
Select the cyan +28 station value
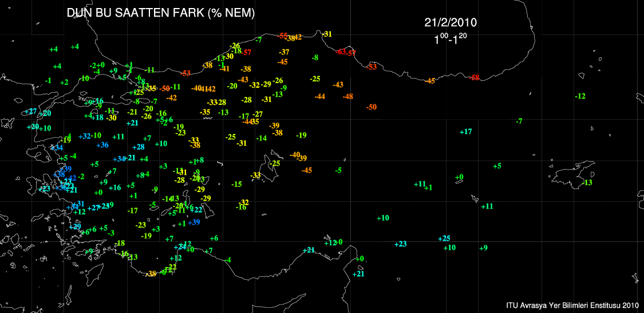pos(138,147)
